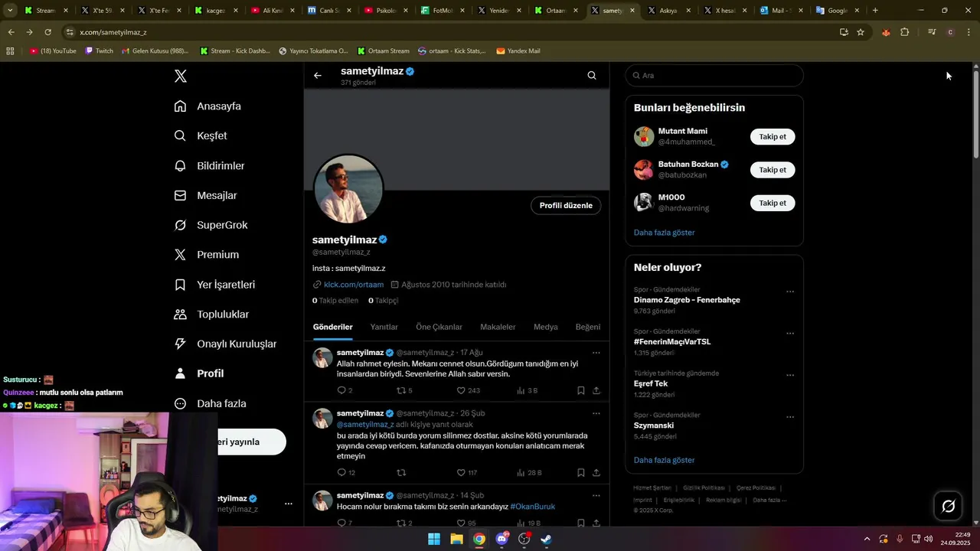Image resolution: width=980 pixels, height=551 pixels.
Task: Share the 17 Ağu post
Action: (x=596, y=390)
